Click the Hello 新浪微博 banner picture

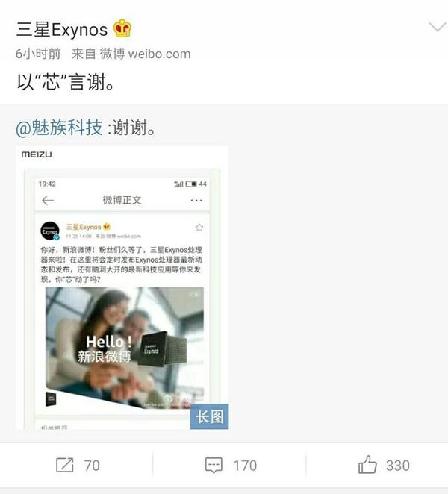(x=125, y=348)
